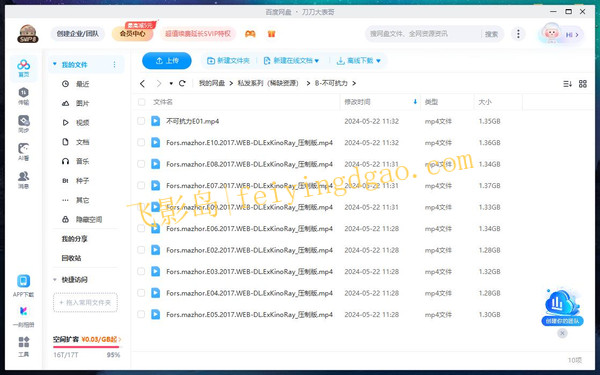600x375 pixels.
Task: Open the 同步 sync icon in sidebar
Action: pyautogui.click(x=23, y=124)
